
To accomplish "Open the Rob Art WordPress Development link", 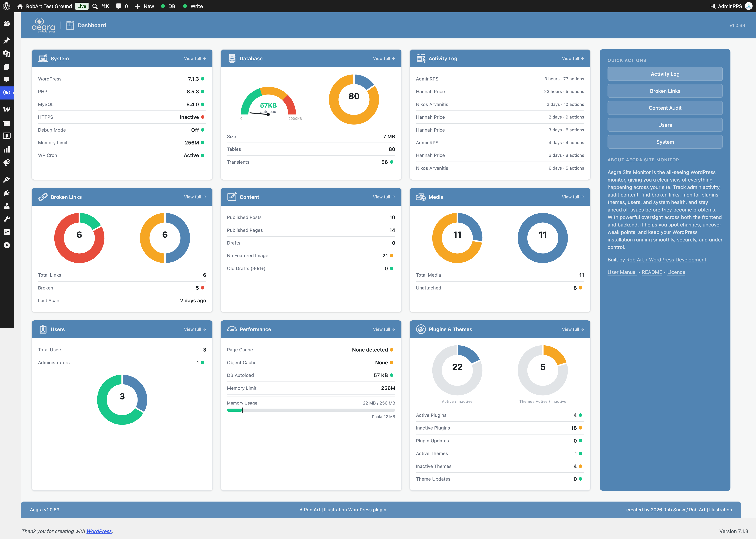I will pos(666,260).
